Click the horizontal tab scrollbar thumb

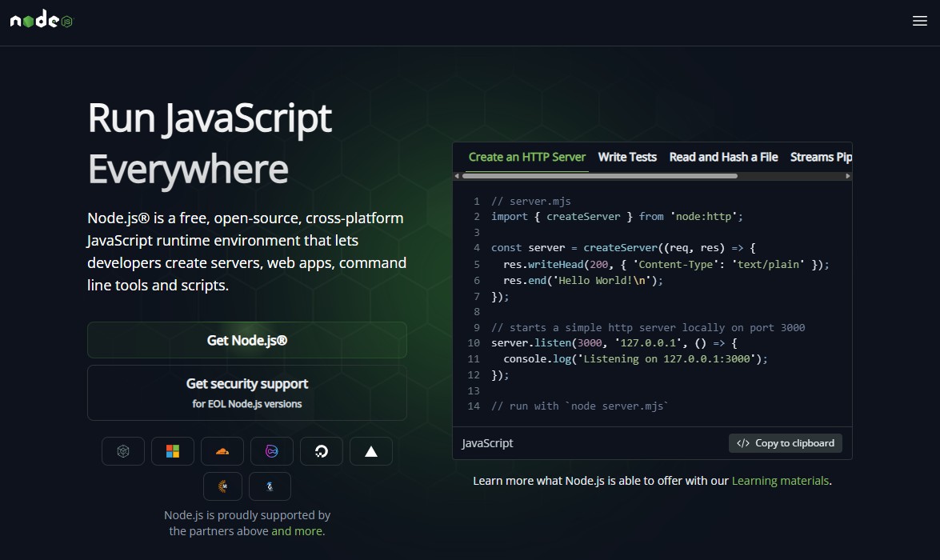599,176
